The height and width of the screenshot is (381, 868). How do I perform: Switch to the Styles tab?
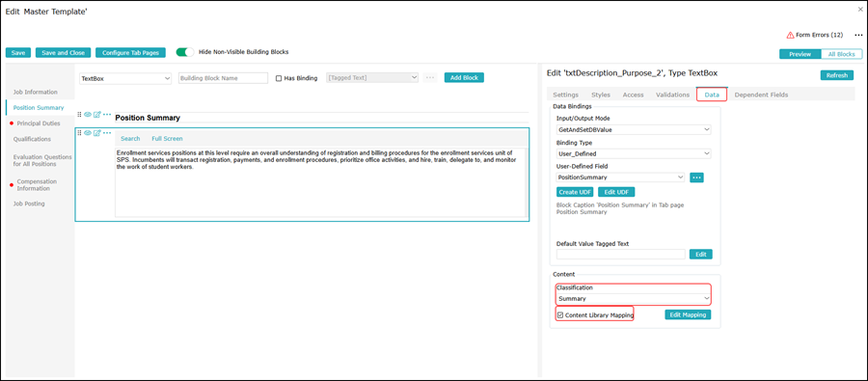[x=601, y=95]
